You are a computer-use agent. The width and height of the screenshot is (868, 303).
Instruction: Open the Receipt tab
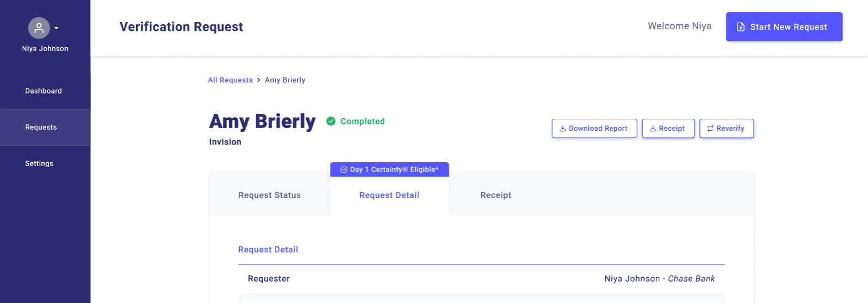point(496,195)
